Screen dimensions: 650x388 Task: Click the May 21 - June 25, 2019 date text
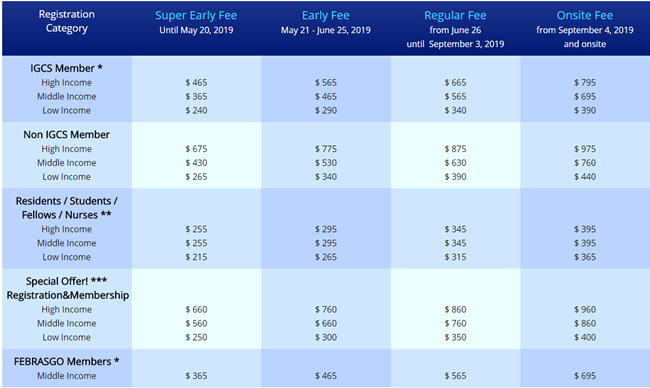tap(325, 30)
